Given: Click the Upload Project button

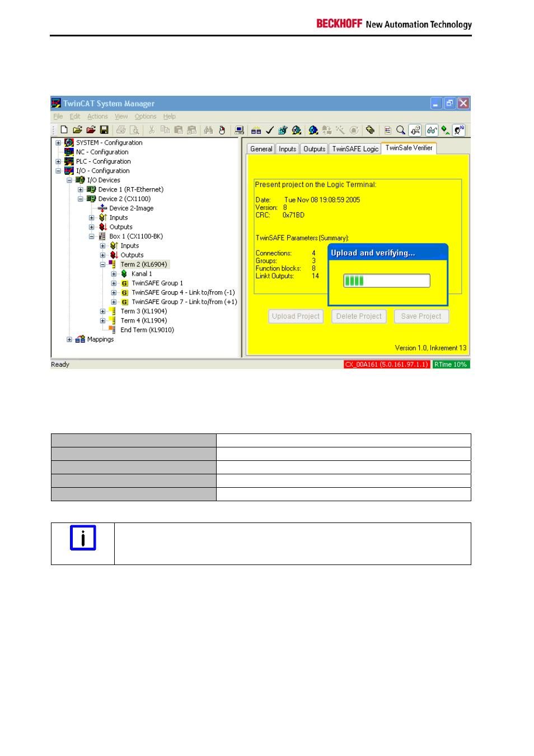Looking at the screenshot, I should (x=296, y=316).
